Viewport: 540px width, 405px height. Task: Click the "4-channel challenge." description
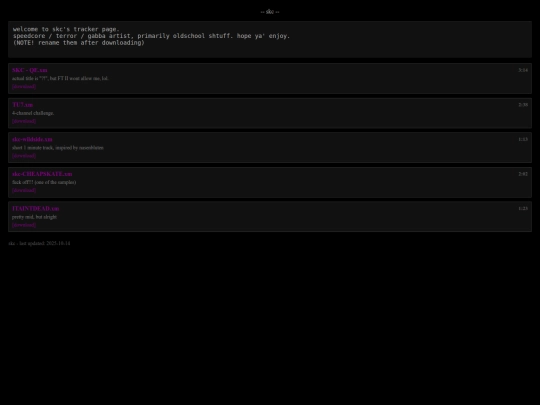coord(33,113)
